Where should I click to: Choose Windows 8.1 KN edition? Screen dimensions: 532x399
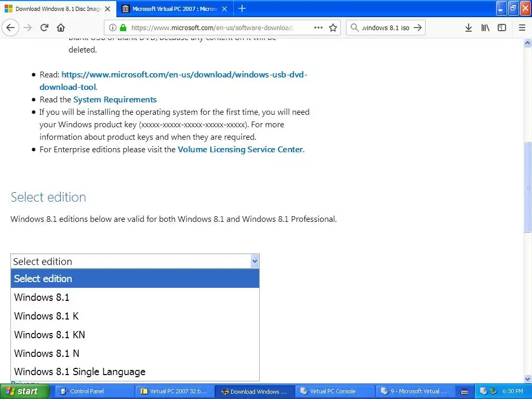[x=135, y=335]
